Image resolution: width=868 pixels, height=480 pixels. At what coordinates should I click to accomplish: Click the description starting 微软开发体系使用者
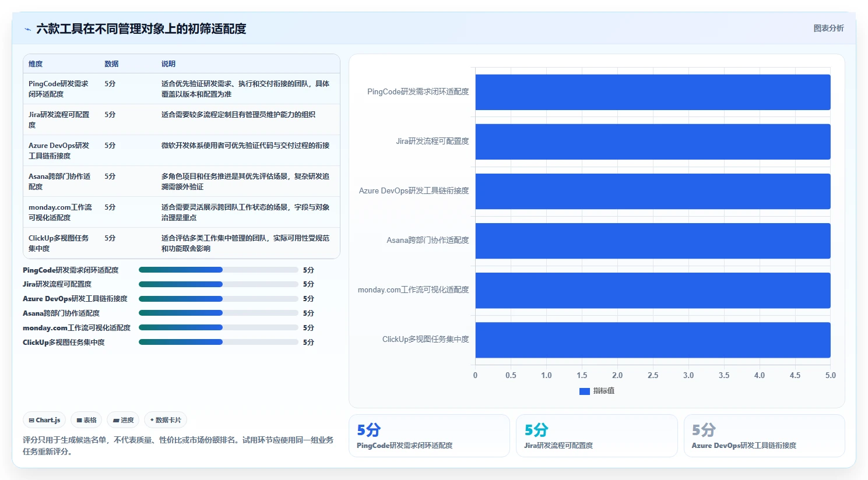coord(245,146)
